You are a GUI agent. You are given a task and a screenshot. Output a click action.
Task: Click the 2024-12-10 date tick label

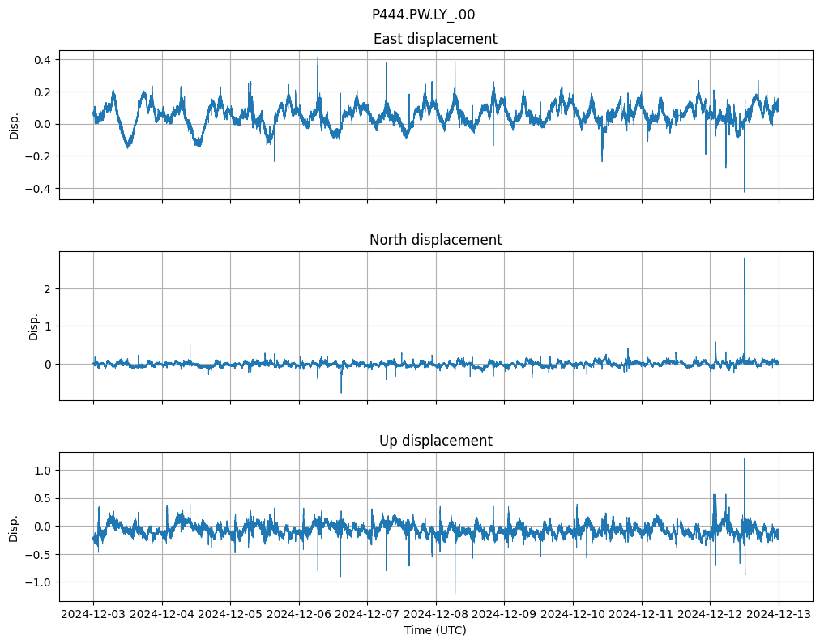573,615
